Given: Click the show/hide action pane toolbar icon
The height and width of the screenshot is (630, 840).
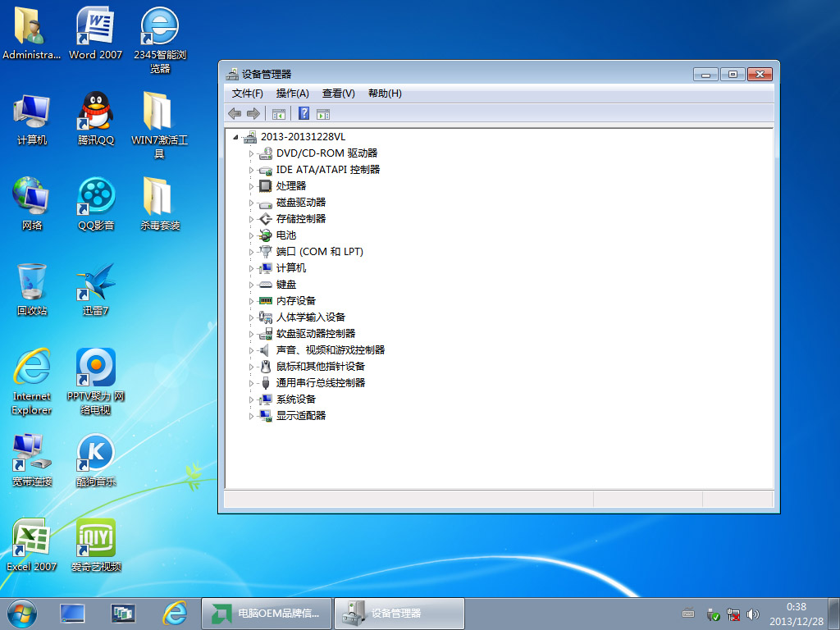Looking at the screenshot, I should click(x=323, y=113).
